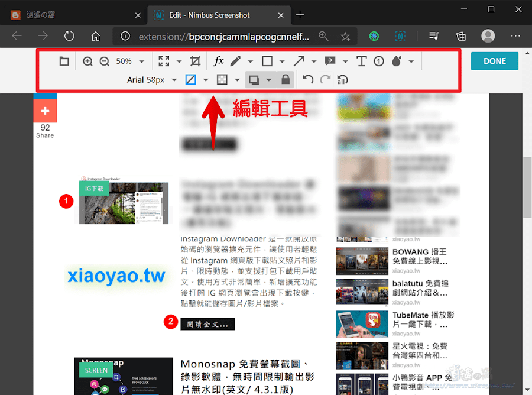Viewport: 532px width, 395px height.
Task: Go to browser home page
Action: pos(96,36)
